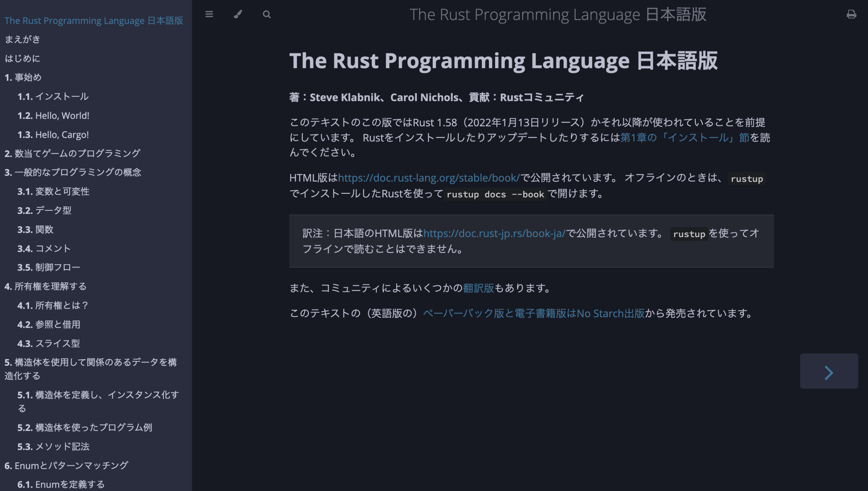Open section 3.2. データ型
This screenshot has height=491, width=868.
pyautogui.click(x=44, y=210)
